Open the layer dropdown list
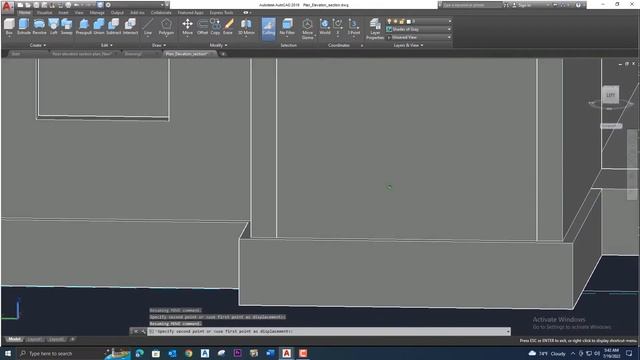Screen dimensions: 640x360 [450, 21]
